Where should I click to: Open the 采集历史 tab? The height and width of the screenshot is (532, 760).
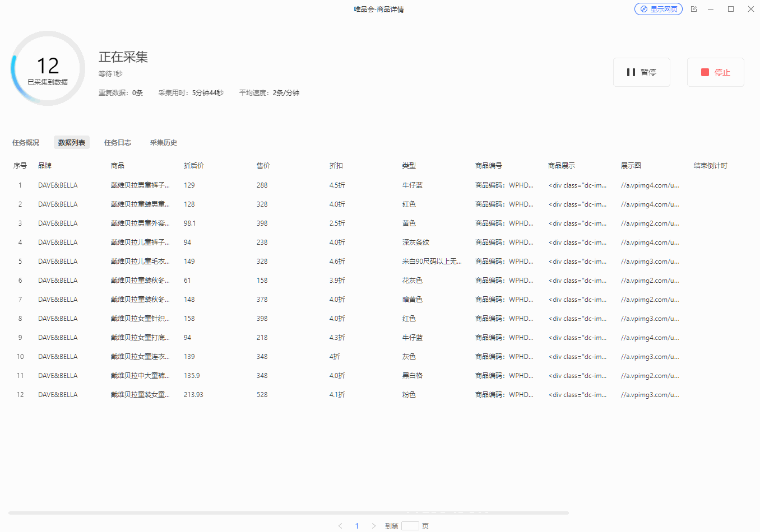tap(164, 143)
